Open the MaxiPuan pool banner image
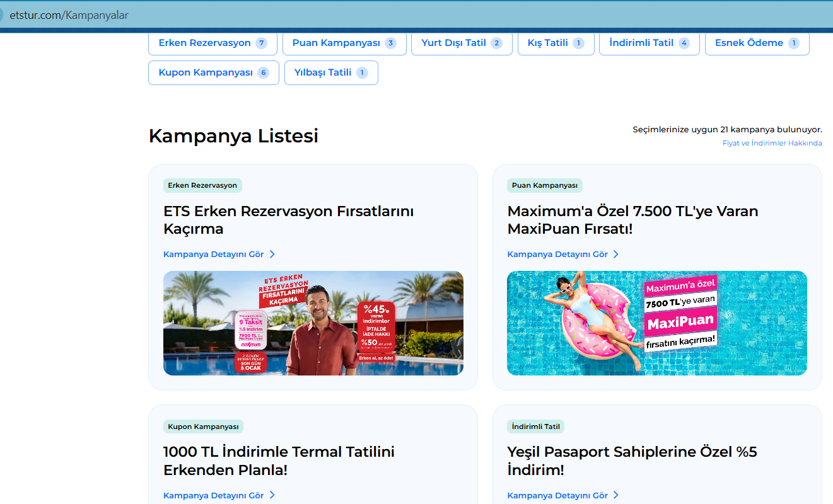The height and width of the screenshot is (504, 833). click(x=657, y=323)
